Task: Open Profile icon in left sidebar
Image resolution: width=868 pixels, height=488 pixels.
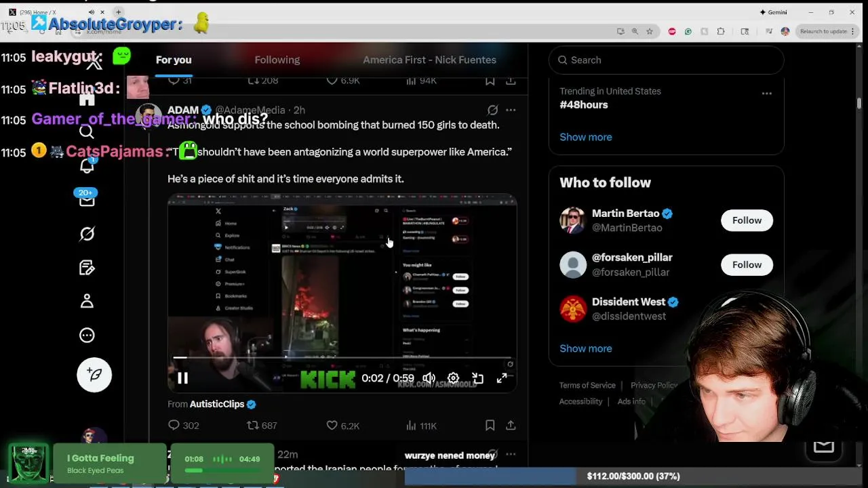Action: pos(87,301)
